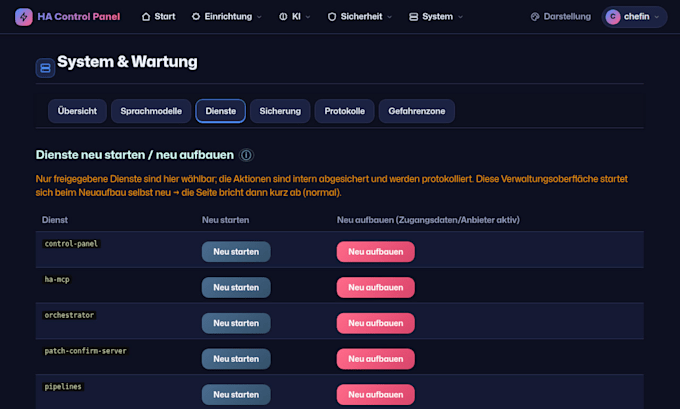680x409 pixels.
Task: Open the System menu label
Action: point(437,16)
